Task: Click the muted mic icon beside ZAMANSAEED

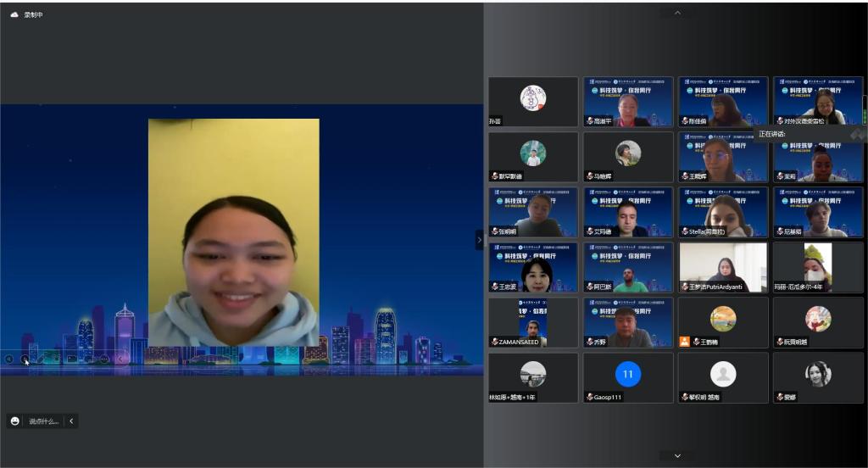Action: (x=494, y=342)
